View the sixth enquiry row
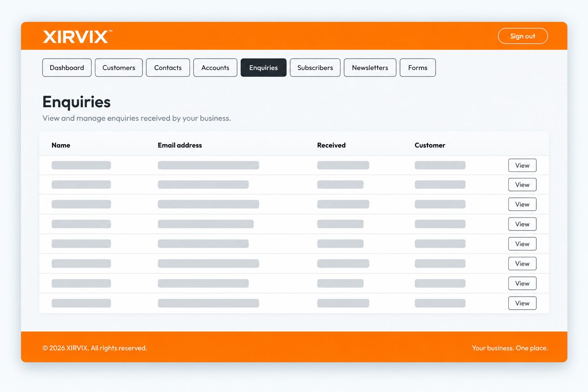Image resolution: width=588 pixels, height=392 pixels. click(x=522, y=264)
